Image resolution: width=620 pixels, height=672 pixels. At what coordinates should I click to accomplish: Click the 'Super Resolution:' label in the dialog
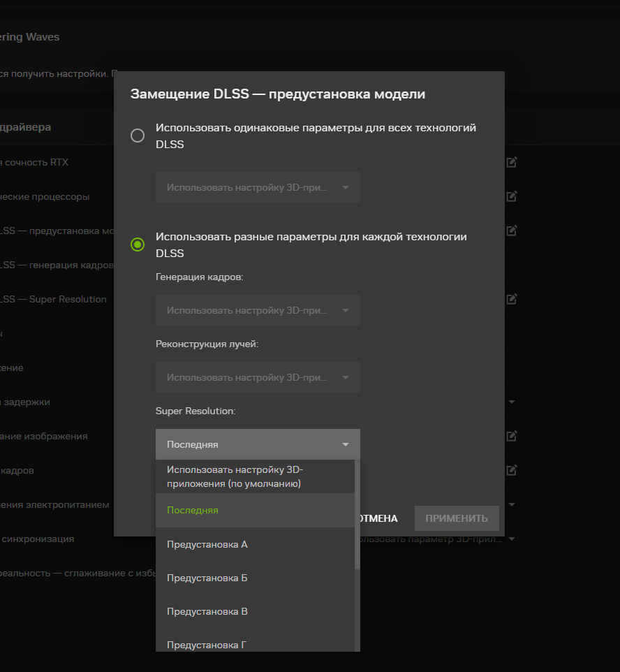(195, 411)
